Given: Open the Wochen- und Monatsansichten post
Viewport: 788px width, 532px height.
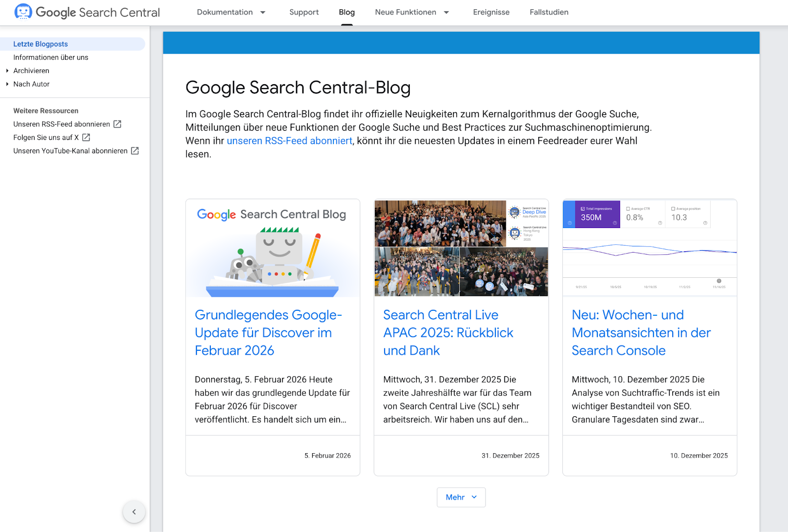Looking at the screenshot, I should coord(641,332).
